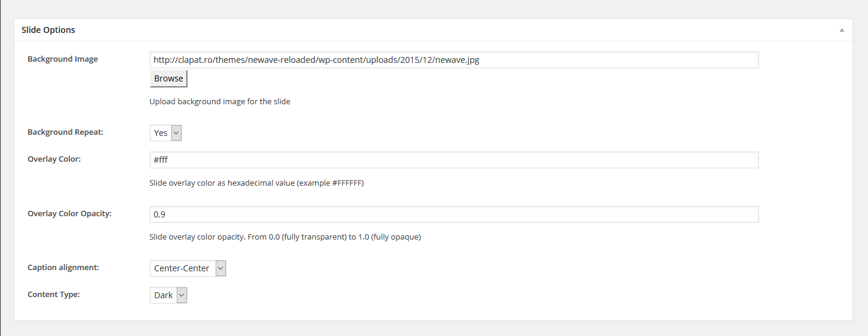Open the Content Type Dark dropdown

(x=168, y=295)
